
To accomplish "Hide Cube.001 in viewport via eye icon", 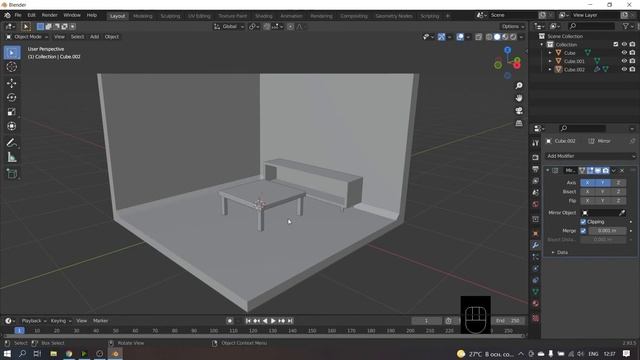I will click(624, 61).
